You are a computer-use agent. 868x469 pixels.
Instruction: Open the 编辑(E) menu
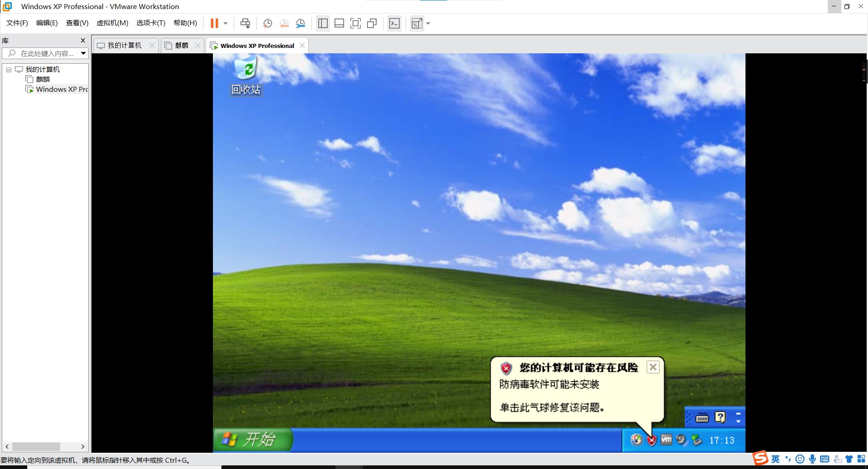[47, 23]
